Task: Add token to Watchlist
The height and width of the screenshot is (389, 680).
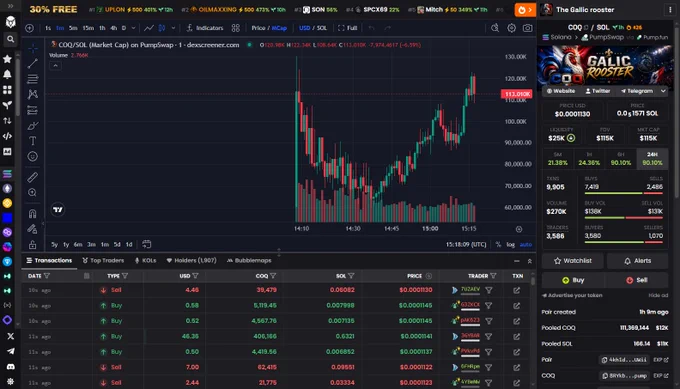Action: [x=572, y=261]
